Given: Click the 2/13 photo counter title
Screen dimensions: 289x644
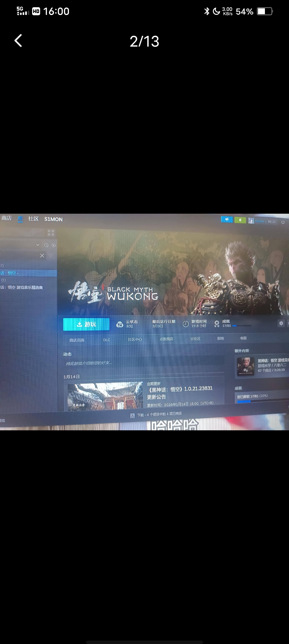Looking at the screenshot, I should (x=144, y=41).
